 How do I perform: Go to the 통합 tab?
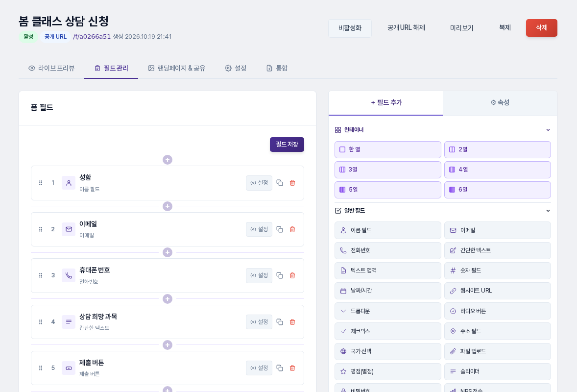pyautogui.click(x=277, y=68)
